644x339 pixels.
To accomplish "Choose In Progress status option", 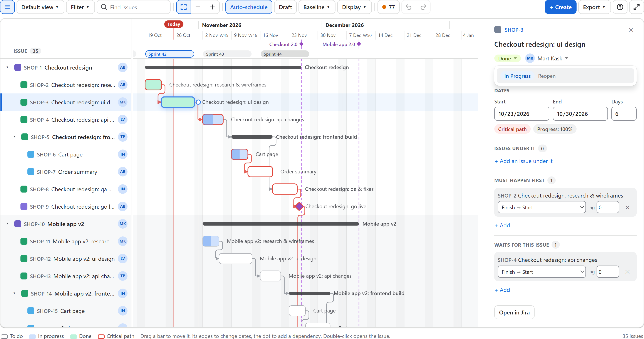I will pyautogui.click(x=517, y=76).
